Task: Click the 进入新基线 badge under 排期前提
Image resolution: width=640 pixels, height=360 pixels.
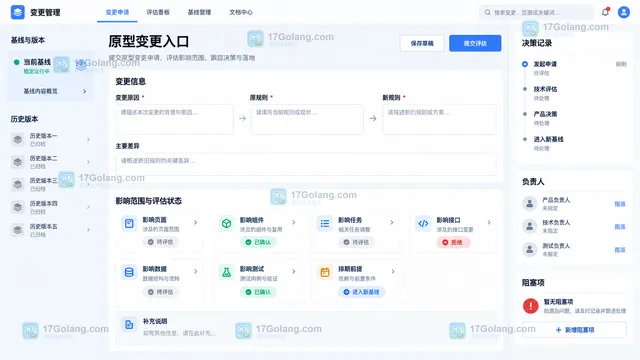Action: tap(361, 292)
